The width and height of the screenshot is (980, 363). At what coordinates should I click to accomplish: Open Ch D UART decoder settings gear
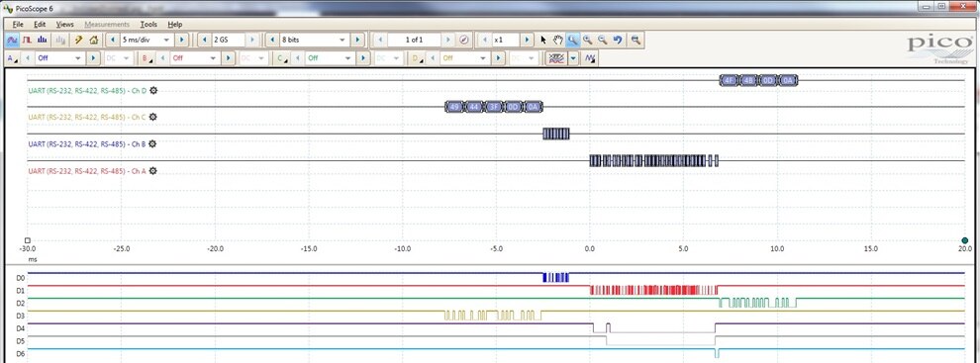coord(153,91)
